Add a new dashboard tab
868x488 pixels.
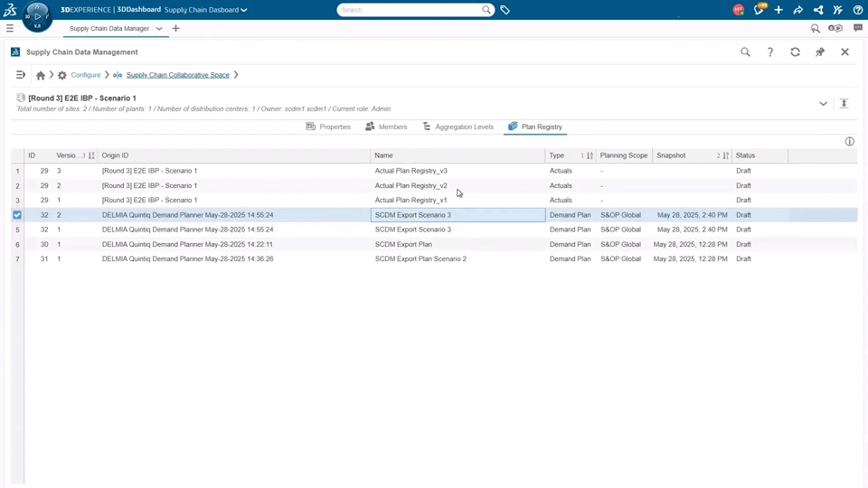[x=175, y=28]
